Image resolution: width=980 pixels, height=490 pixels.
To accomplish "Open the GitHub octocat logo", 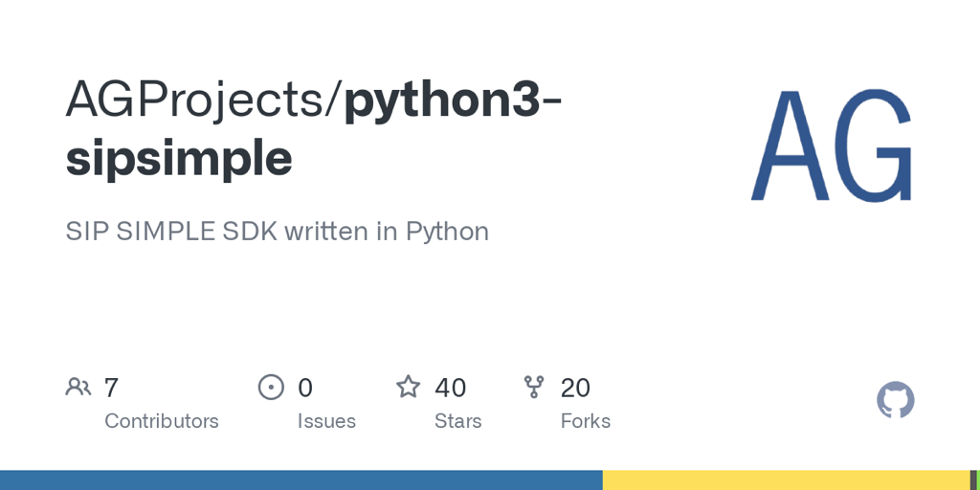I will pyautogui.click(x=896, y=400).
